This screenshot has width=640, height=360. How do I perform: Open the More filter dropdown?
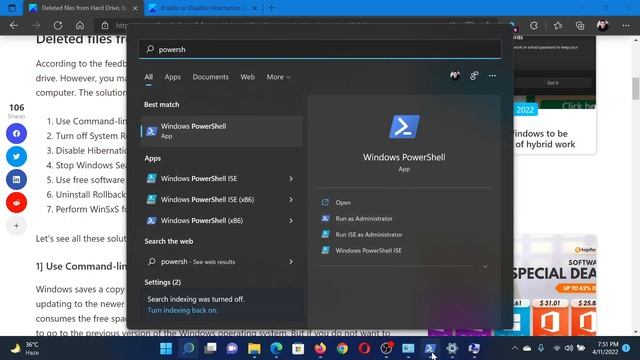[x=278, y=77]
